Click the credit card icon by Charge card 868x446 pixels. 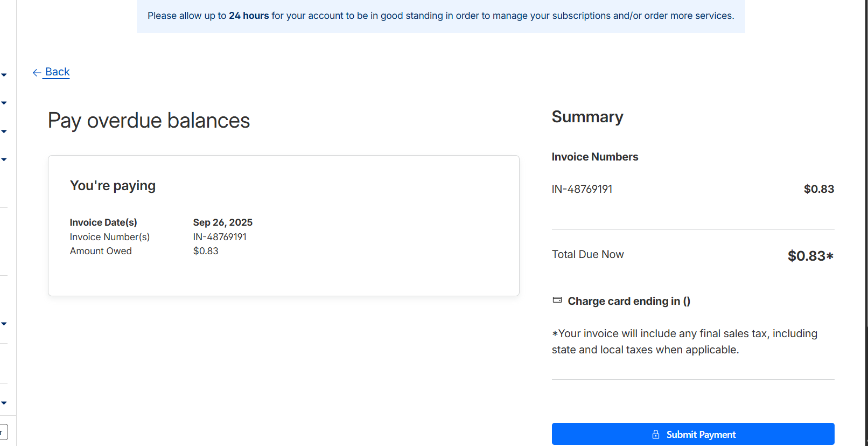(557, 300)
